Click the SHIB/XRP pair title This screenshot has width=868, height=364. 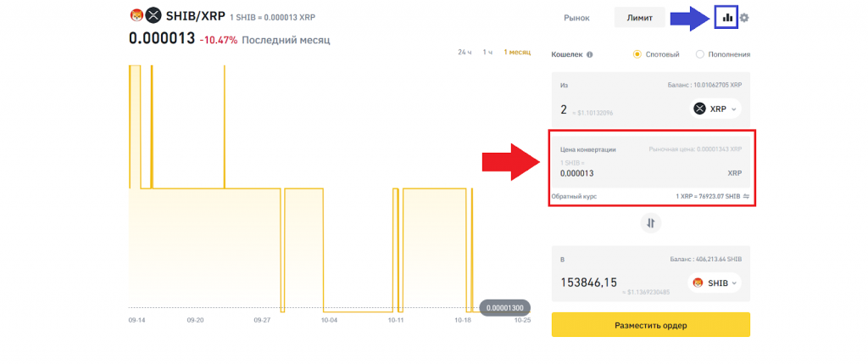(x=196, y=17)
